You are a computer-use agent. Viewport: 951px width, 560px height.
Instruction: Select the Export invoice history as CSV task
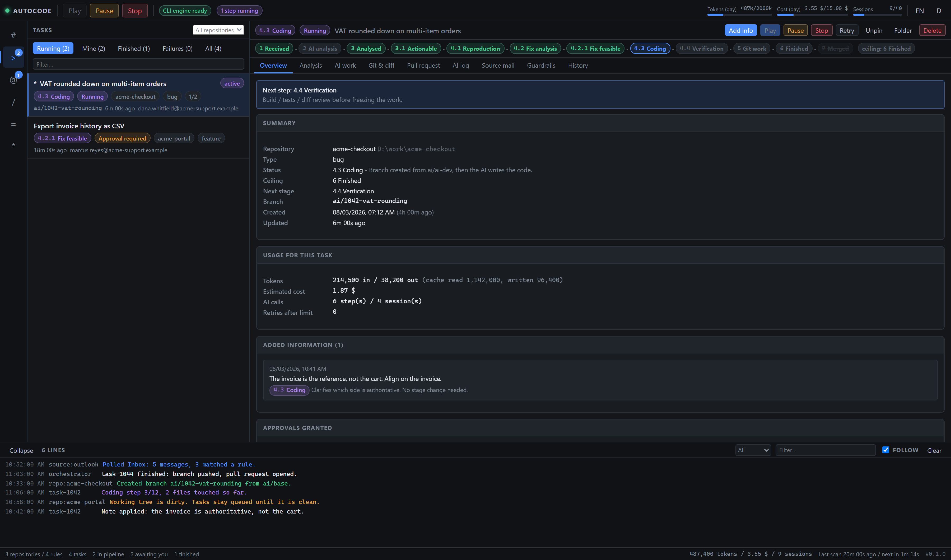click(138, 137)
